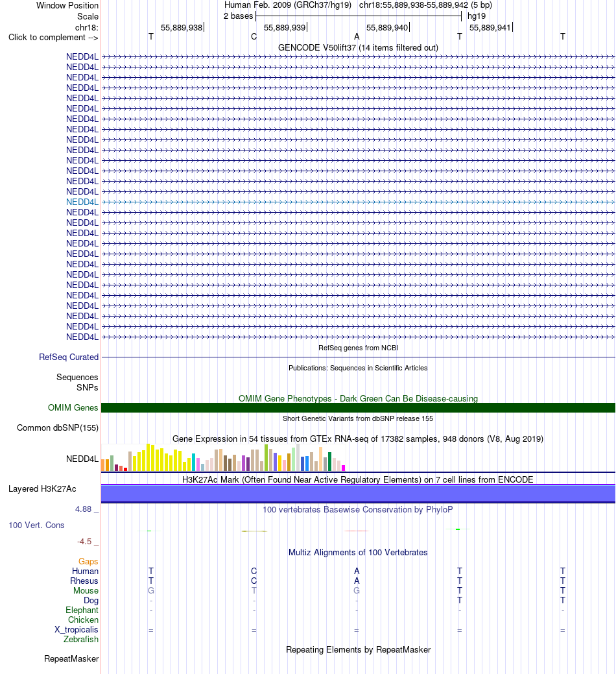Click the chr18:55,889,938-55,889,942 (5 bp) position text
Viewport: 616px width, 674px height.
point(425,5)
